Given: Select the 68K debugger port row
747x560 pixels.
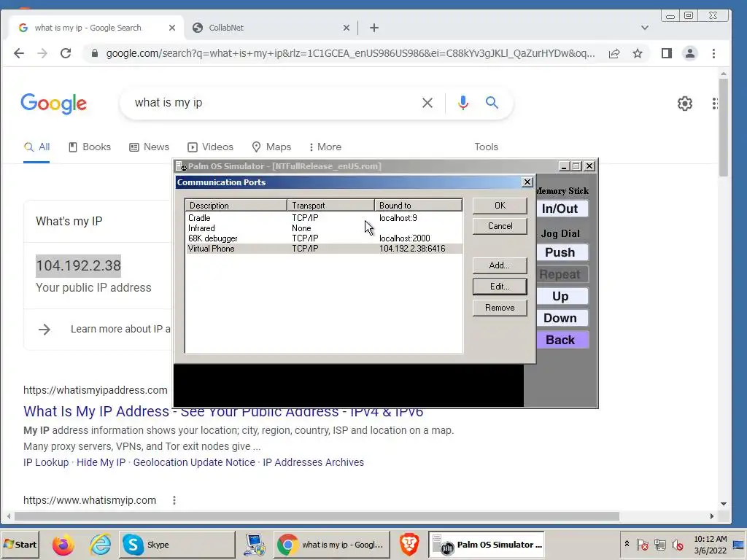Looking at the screenshot, I should [323, 238].
